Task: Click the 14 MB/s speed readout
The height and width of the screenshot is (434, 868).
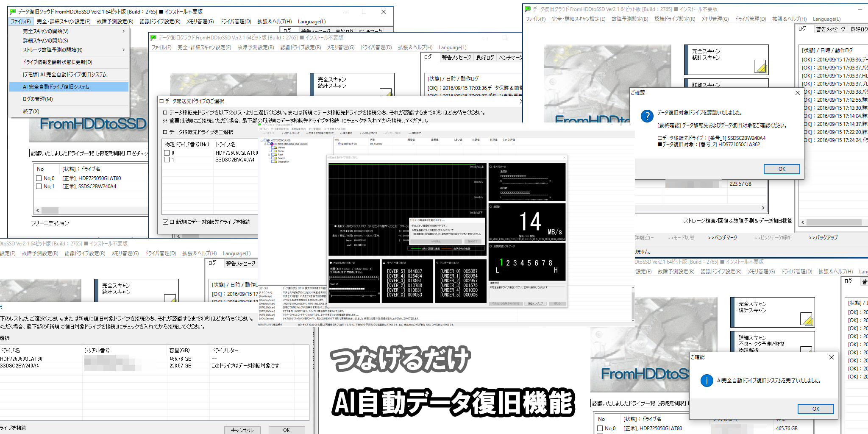Action: coord(527,222)
